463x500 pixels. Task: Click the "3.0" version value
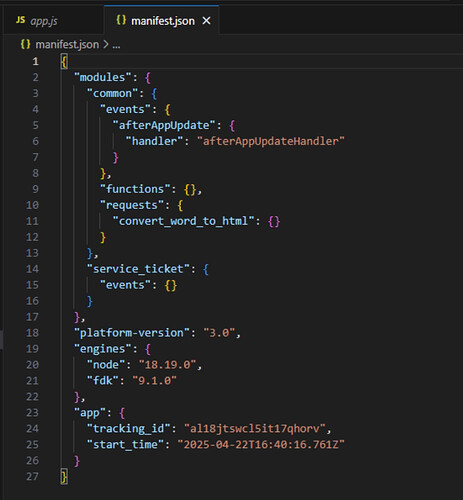pos(219,333)
